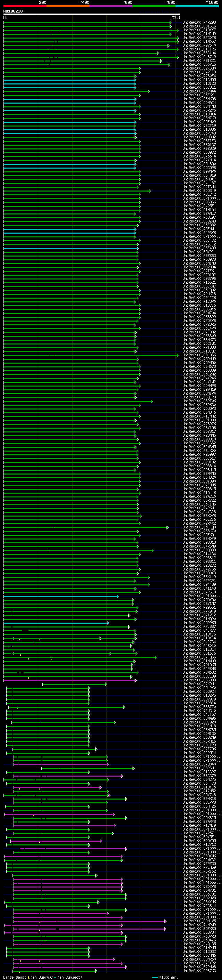Screen dimensions: 222x980
Task: Select label UniRef100_O59965
Action: click(199, 623)
